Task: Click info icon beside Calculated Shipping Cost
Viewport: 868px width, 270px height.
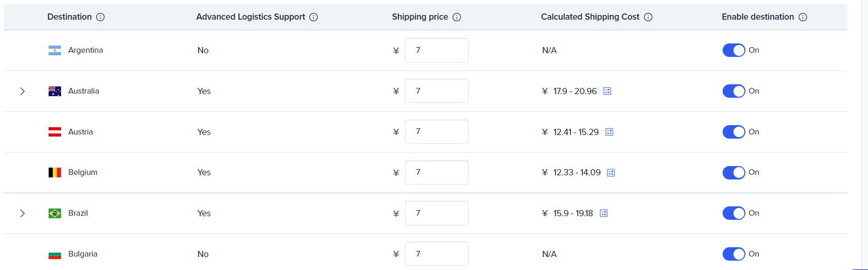Action: coord(648,17)
